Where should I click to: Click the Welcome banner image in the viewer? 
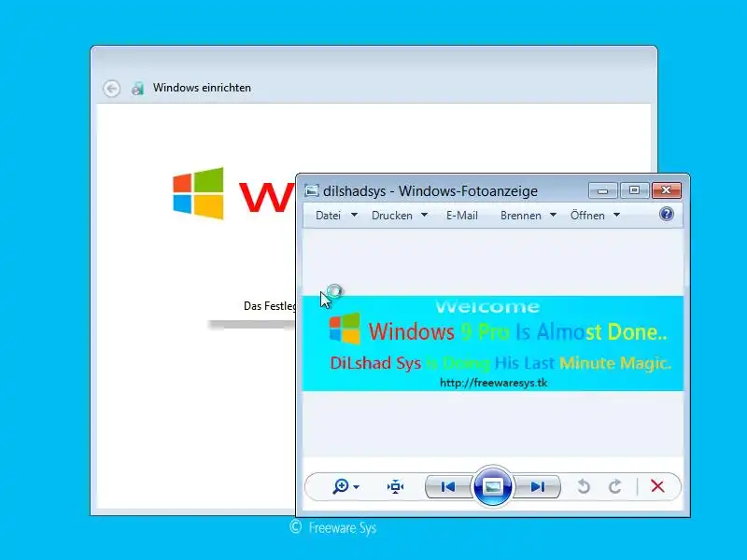[x=493, y=343]
